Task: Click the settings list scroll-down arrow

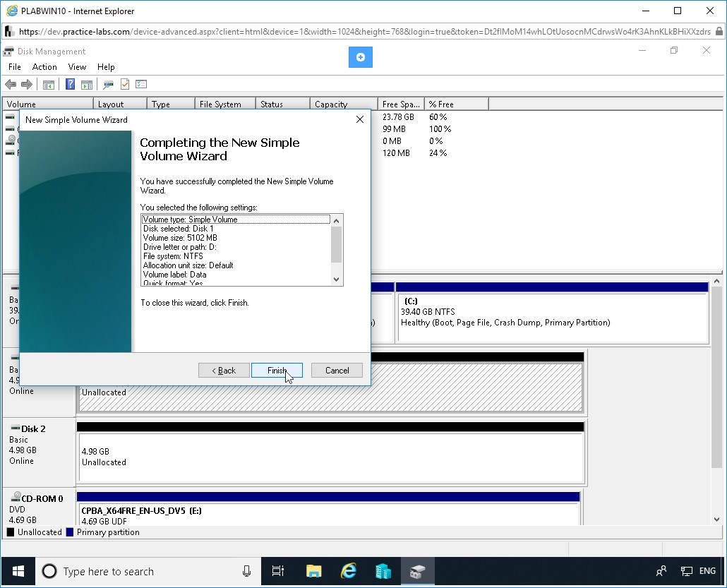Action: pyautogui.click(x=337, y=279)
